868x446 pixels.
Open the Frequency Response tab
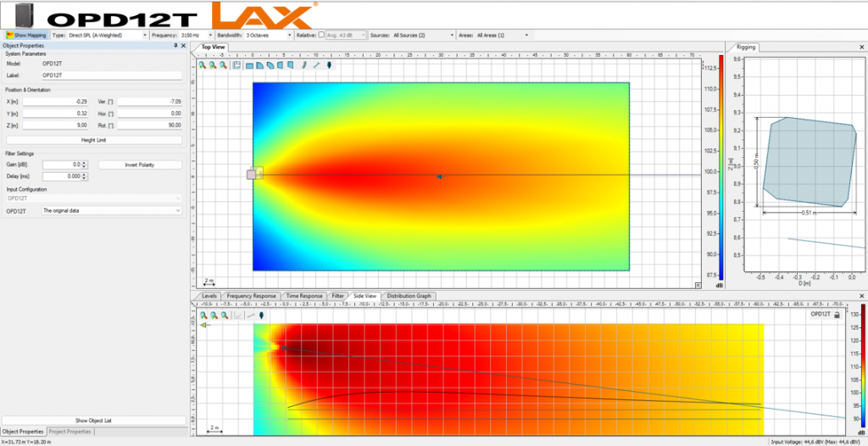(x=251, y=296)
